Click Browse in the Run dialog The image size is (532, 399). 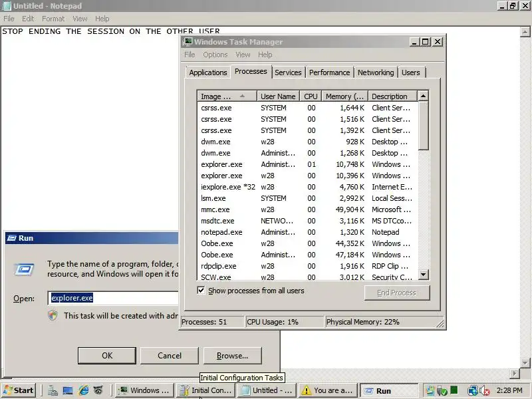click(232, 356)
